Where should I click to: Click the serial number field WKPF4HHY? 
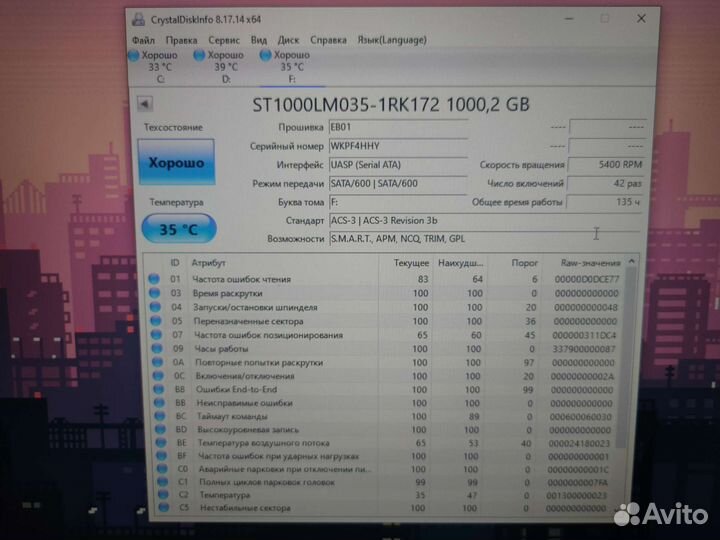point(398,146)
